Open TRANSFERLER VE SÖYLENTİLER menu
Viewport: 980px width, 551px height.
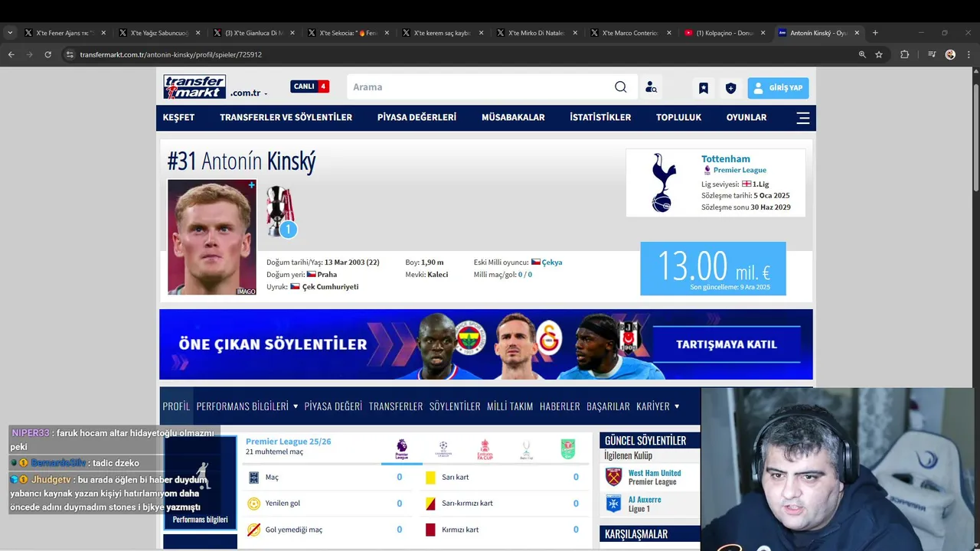[x=286, y=117]
